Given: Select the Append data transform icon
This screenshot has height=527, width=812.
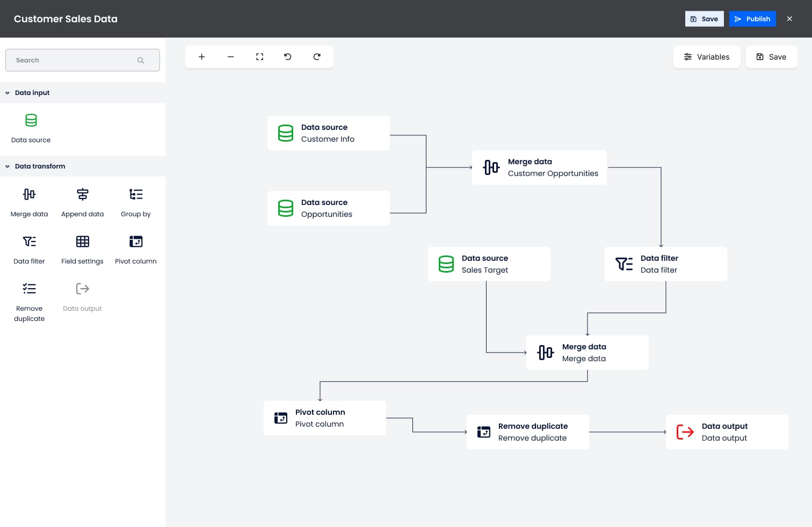Looking at the screenshot, I should [x=82, y=194].
